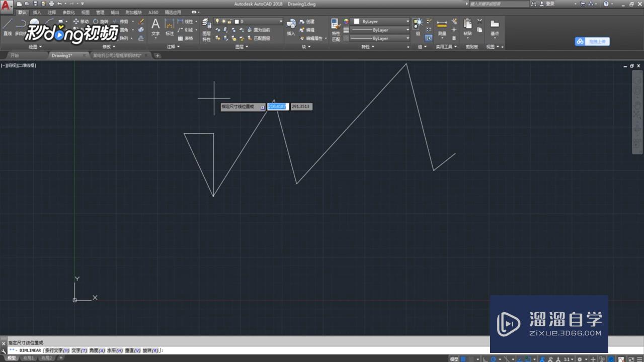Click the Group (组) tool

click(418, 27)
